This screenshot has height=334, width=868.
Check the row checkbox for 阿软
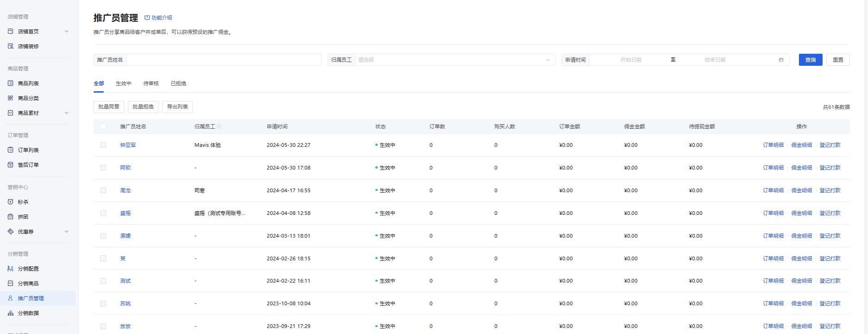[x=103, y=168]
